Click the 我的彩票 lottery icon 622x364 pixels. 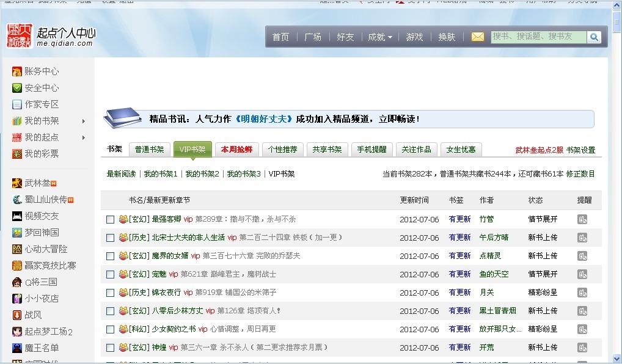coord(16,154)
